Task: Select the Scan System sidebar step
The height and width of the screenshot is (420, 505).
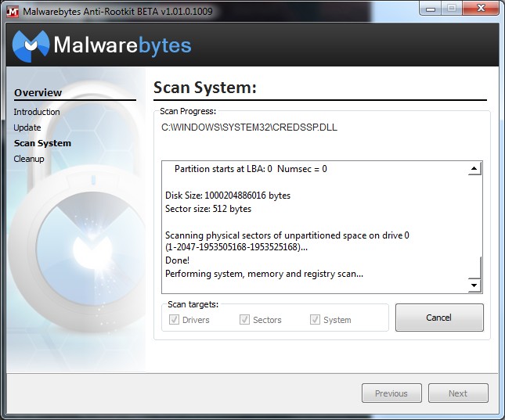Action: 42,143
